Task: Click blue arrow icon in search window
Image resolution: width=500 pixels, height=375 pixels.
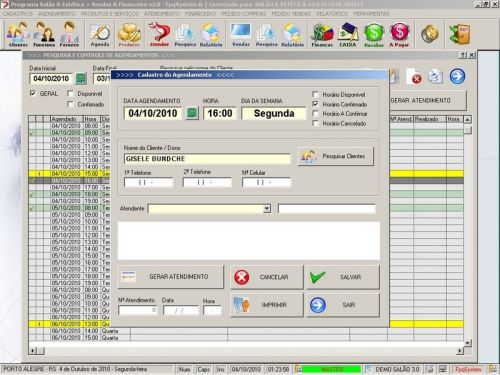Action: 457,76
